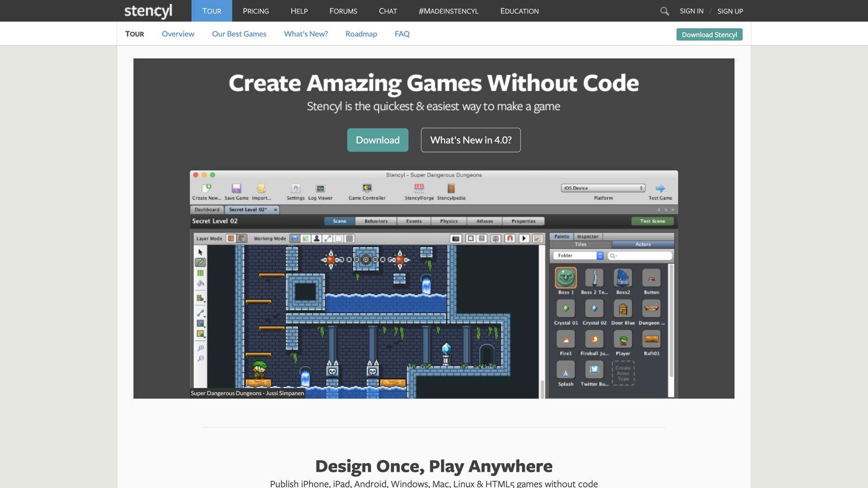Click the Test Game arrow icon
868x488 pixels.
pos(660,188)
